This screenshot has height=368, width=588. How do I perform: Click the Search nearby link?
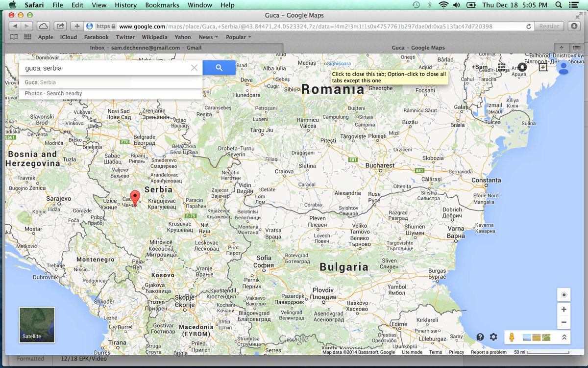(64, 93)
